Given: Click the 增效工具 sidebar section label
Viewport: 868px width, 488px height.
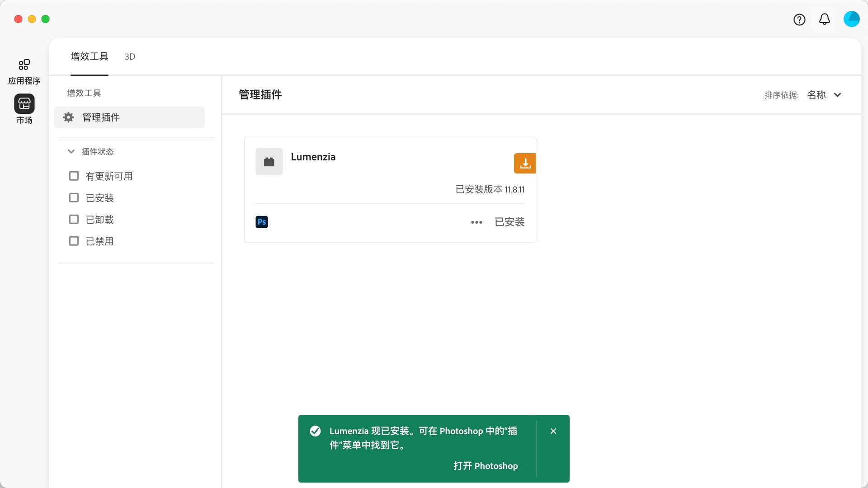Looking at the screenshot, I should pos(84,93).
